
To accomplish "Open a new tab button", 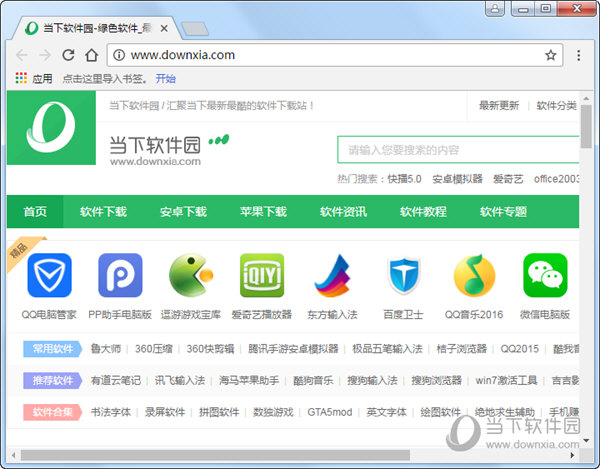I will click(x=195, y=29).
